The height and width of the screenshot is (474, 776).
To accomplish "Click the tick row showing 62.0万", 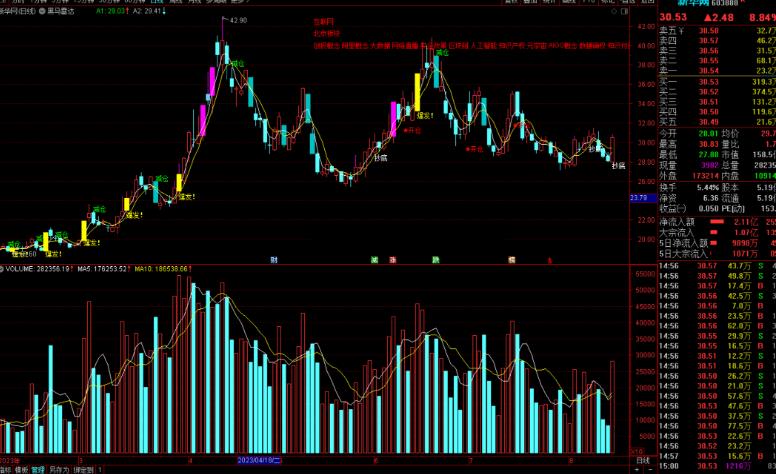I will pyautogui.click(x=717, y=326).
